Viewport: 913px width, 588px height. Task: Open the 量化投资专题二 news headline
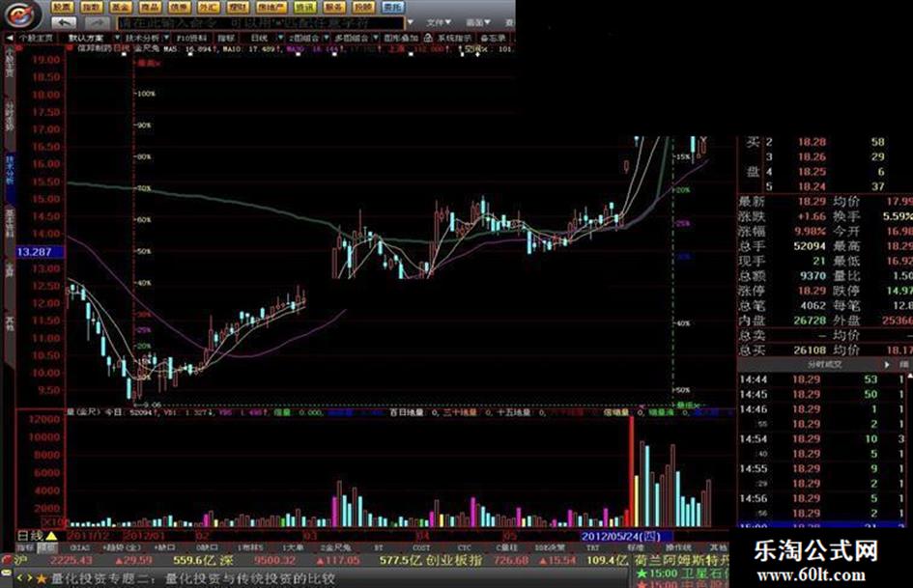tap(193, 578)
